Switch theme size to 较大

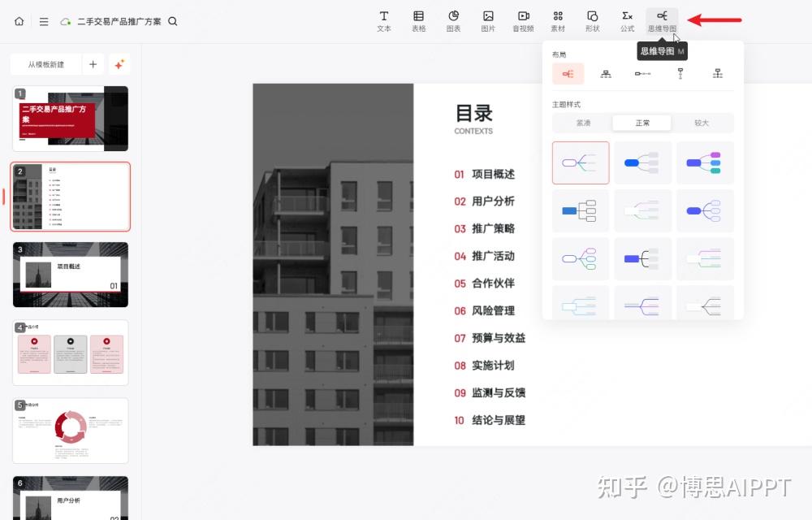[702, 123]
